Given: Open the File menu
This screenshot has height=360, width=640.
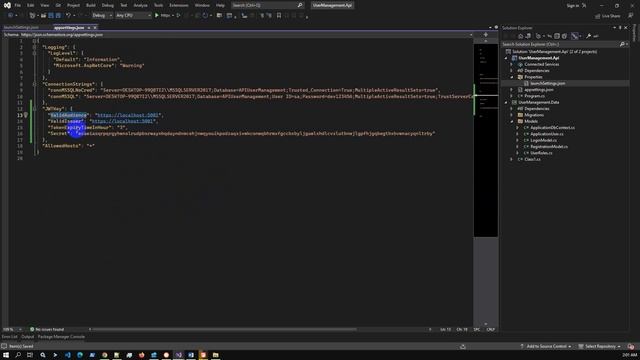Looking at the screenshot, I should pos(18,5).
